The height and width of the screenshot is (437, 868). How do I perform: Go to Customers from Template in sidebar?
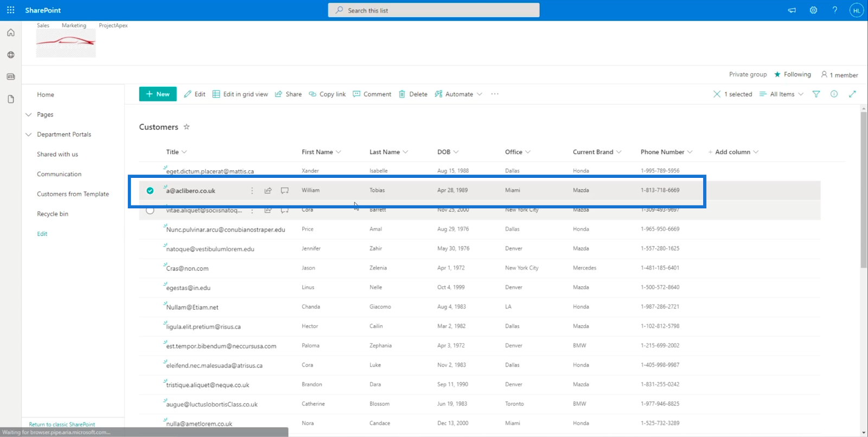click(73, 194)
